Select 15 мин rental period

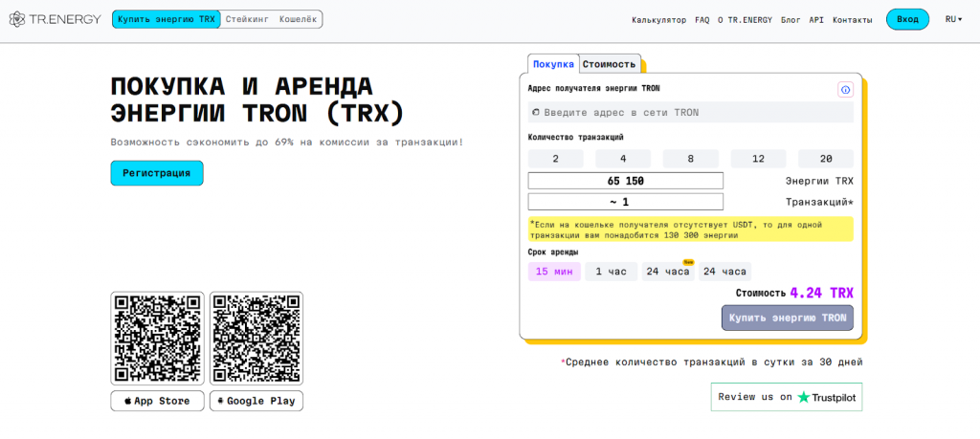pyautogui.click(x=554, y=272)
